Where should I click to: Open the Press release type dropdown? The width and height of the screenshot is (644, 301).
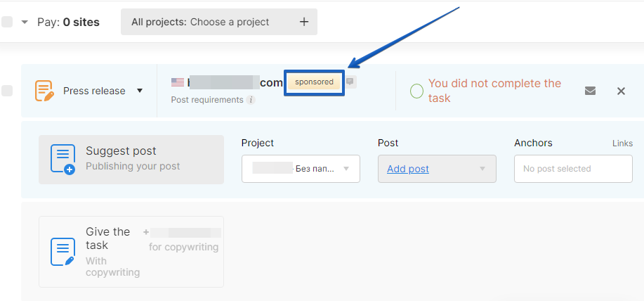(140, 91)
